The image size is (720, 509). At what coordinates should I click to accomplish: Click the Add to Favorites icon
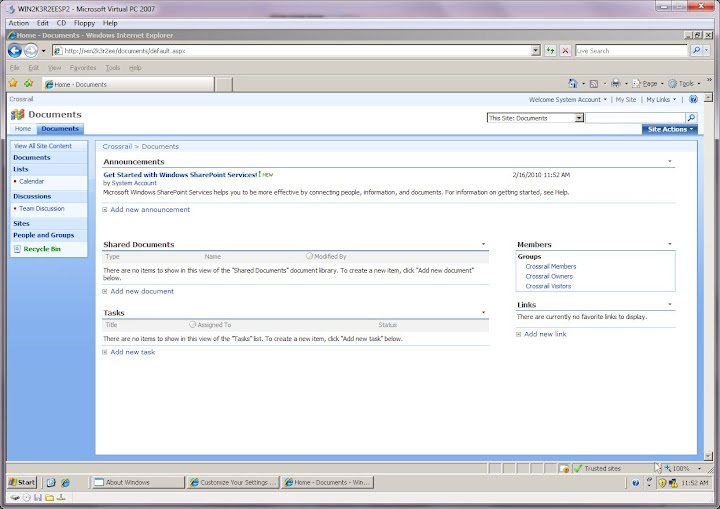click(28, 83)
